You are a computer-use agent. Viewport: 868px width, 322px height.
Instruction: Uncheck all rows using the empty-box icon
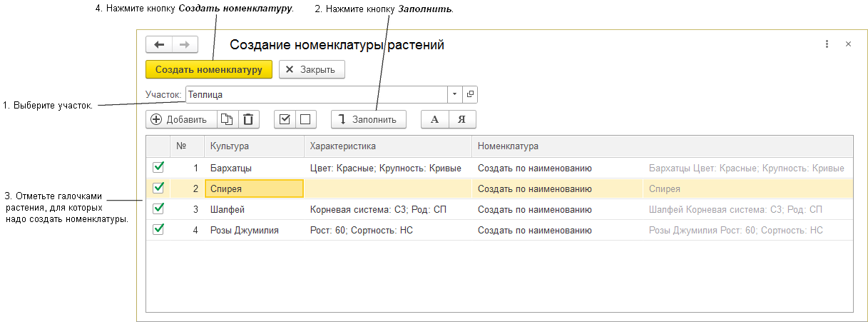click(305, 119)
